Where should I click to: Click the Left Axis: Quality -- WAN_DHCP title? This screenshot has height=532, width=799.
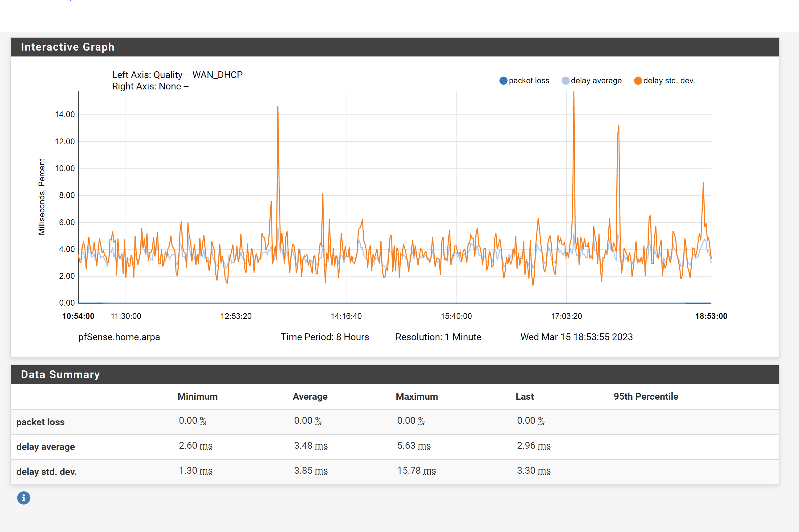coord(177,75)
